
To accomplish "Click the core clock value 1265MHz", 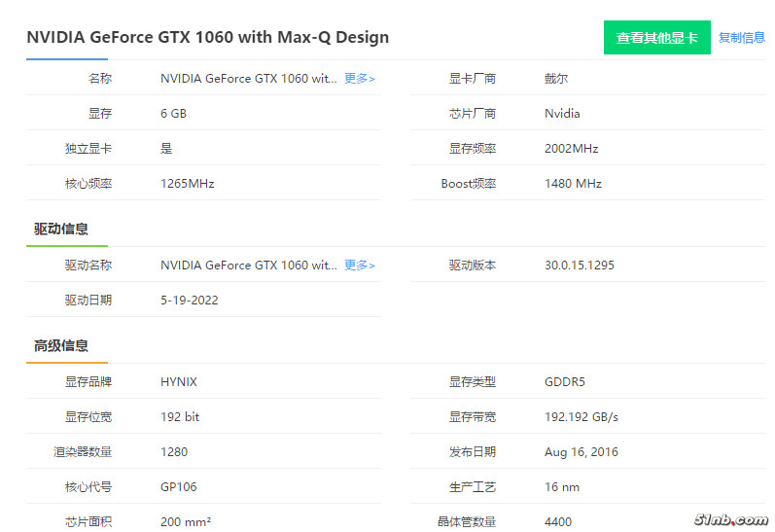I will (x=188, y=184).
